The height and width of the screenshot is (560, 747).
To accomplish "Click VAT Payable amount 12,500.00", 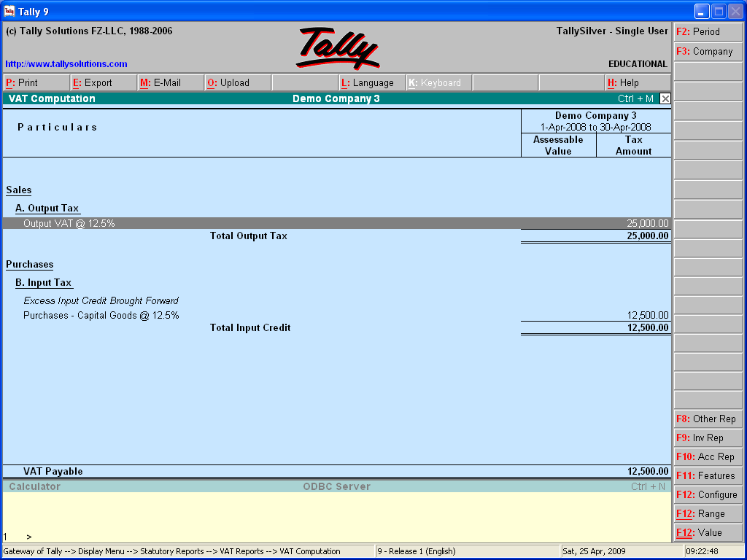I will (648, 472).
